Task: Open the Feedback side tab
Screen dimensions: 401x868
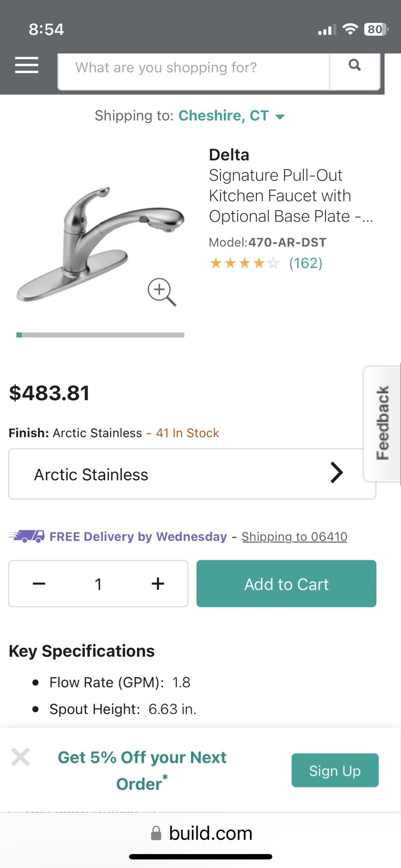Action: pyautogui.click(x=382, y=423)
